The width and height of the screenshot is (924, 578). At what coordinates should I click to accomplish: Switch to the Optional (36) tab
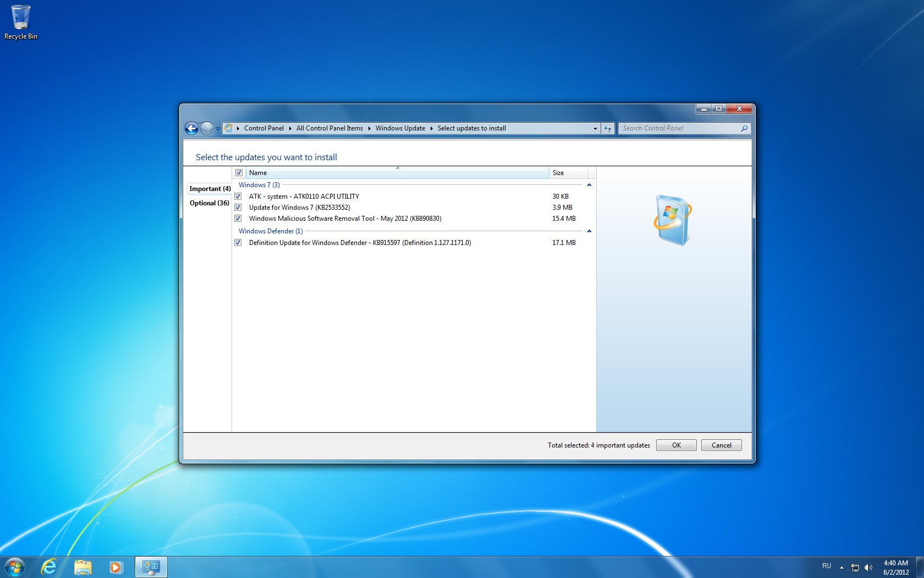209,203
